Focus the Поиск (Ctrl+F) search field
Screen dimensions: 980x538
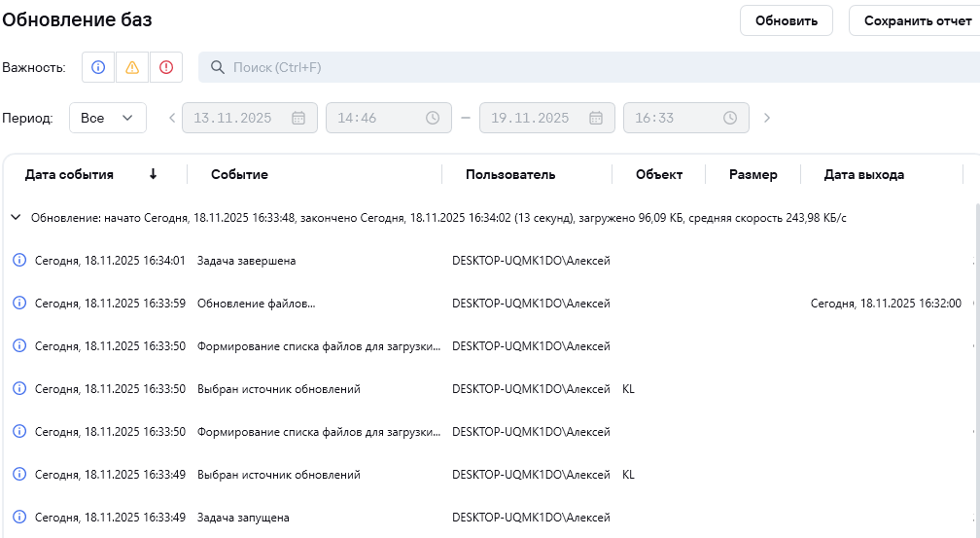point(589,67)
